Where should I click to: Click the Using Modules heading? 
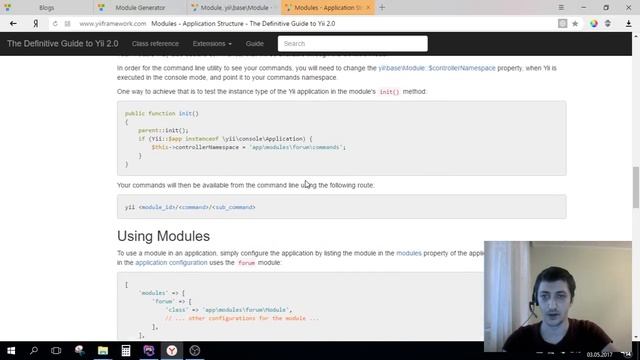point(163,236)
